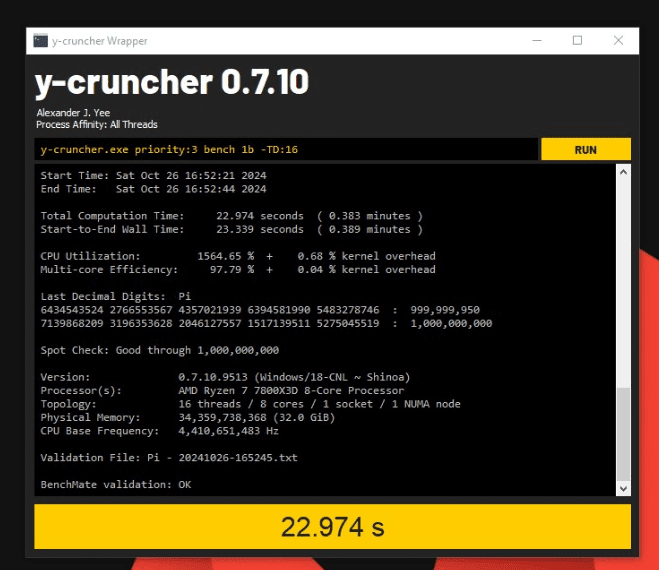Image resolution: width=659 pixels, height=570 pixels.
Task: Click the 'y-cruncher Wrapper' window title text
Action: [100, 41]
